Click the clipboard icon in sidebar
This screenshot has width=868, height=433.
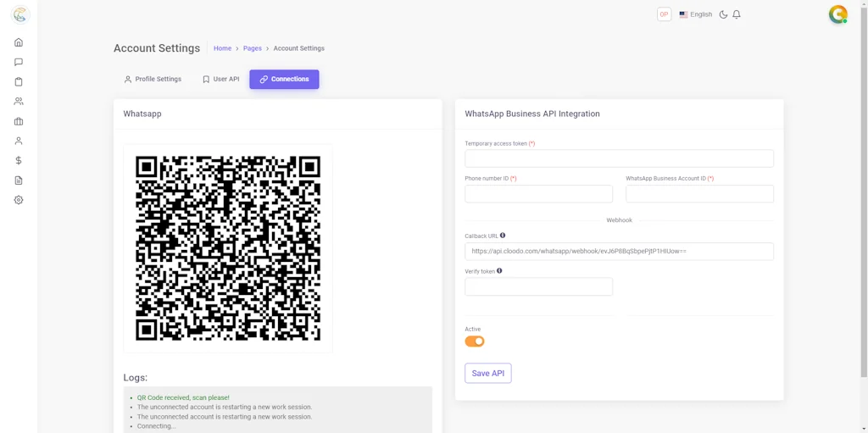click(19, 82)
